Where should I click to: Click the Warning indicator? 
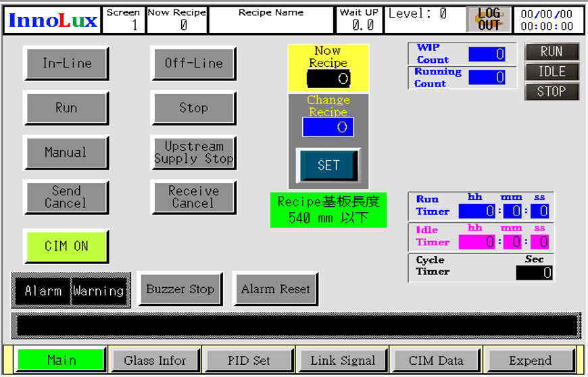99,291
